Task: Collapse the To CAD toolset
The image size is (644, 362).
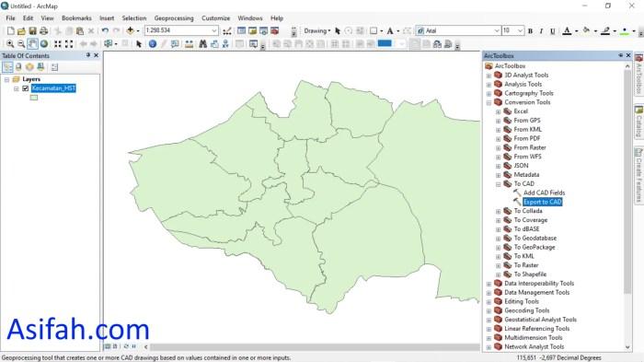Action: pyautogui.click(x=499, y=184)
